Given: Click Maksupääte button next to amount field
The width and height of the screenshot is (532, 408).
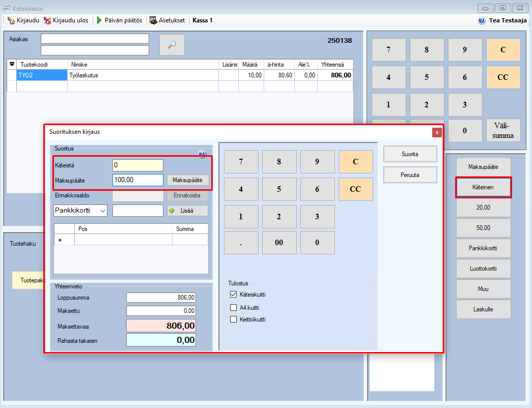Looking at the screenshot, I should (x=187, y=180).
